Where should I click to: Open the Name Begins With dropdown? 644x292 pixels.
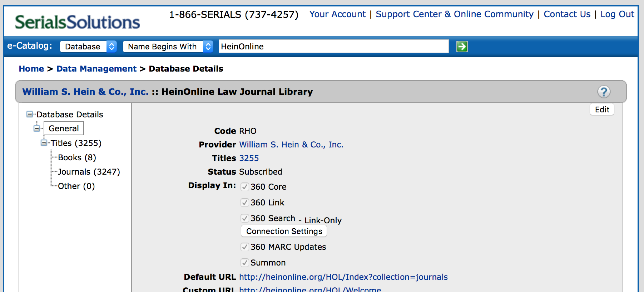pos(168,47)
